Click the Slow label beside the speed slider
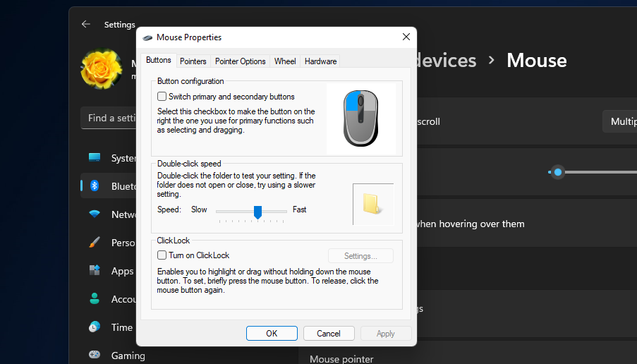The height and width of the screenshot is (364, 637). (199, 210)
